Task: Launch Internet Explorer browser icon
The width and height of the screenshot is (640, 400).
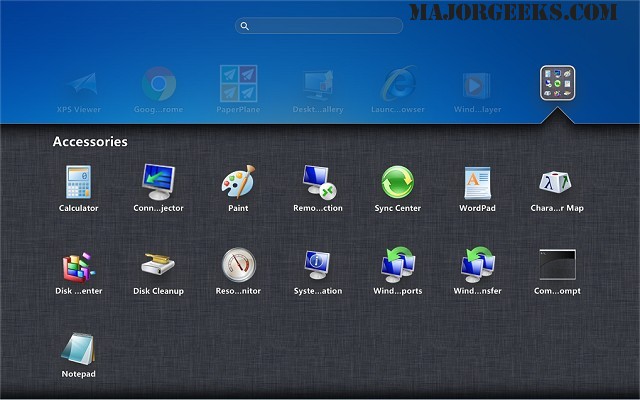Action: point(398,83)
